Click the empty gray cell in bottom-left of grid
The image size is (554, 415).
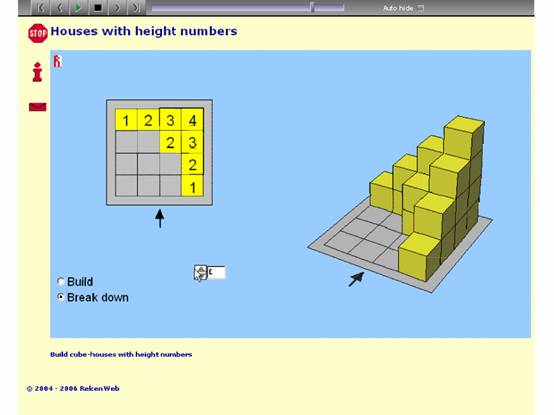coord(126,186)
